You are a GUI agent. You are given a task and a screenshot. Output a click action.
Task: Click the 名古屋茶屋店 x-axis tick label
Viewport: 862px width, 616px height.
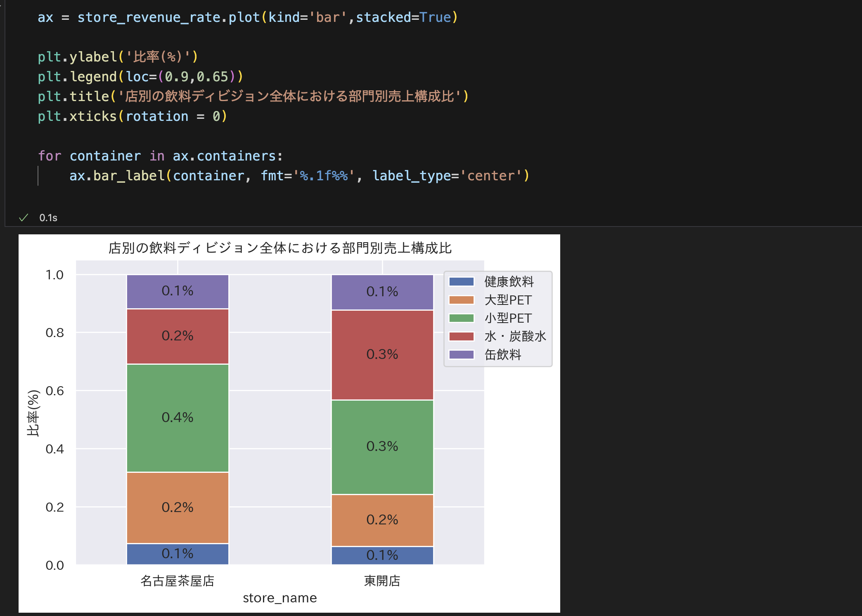click(178, 581)
